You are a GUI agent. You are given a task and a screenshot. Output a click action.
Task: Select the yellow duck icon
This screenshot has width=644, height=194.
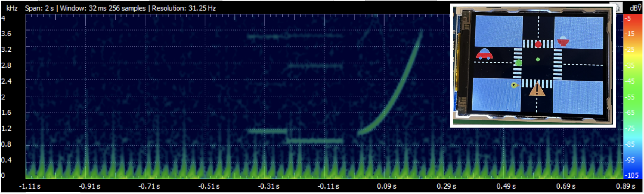[x=514, y=85]
